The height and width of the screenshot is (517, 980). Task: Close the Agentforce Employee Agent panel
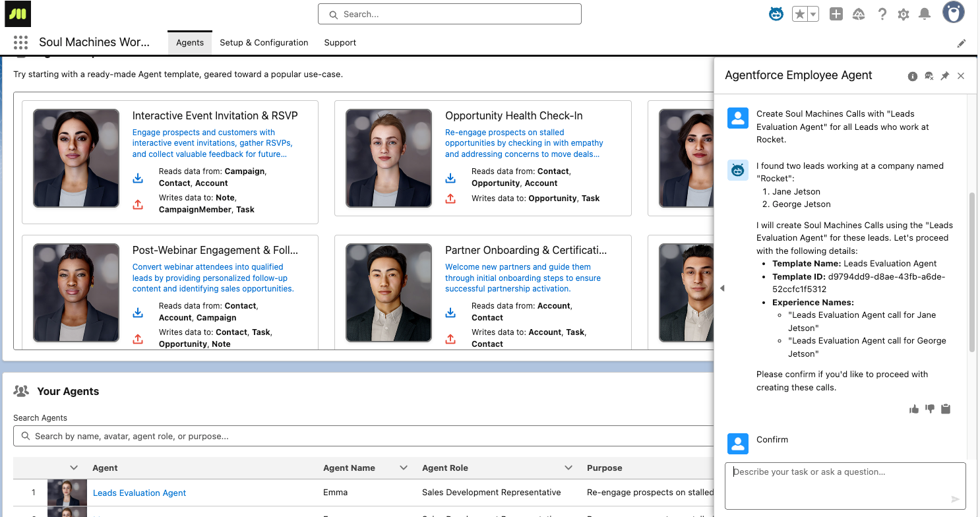click(961, 76)
